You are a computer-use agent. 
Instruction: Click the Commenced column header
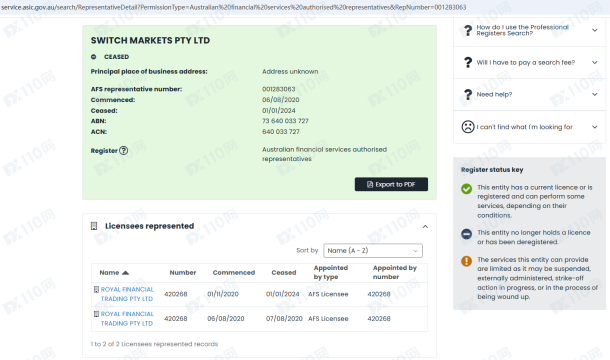point(233,272)
